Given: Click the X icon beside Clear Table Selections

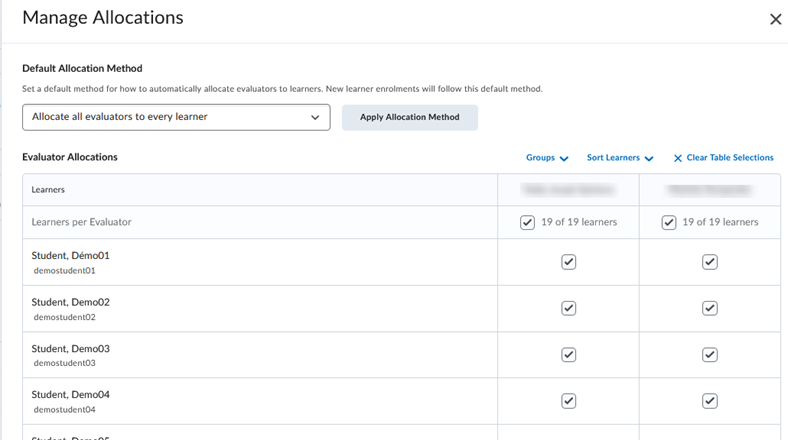Looking at the screenshot, I should coord(678,158).
